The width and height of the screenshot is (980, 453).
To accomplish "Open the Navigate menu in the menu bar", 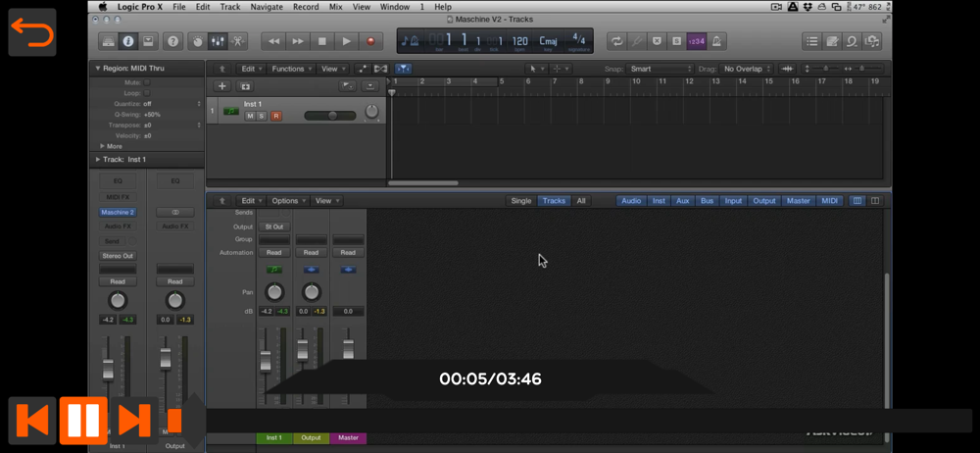I will click(266, 7).
